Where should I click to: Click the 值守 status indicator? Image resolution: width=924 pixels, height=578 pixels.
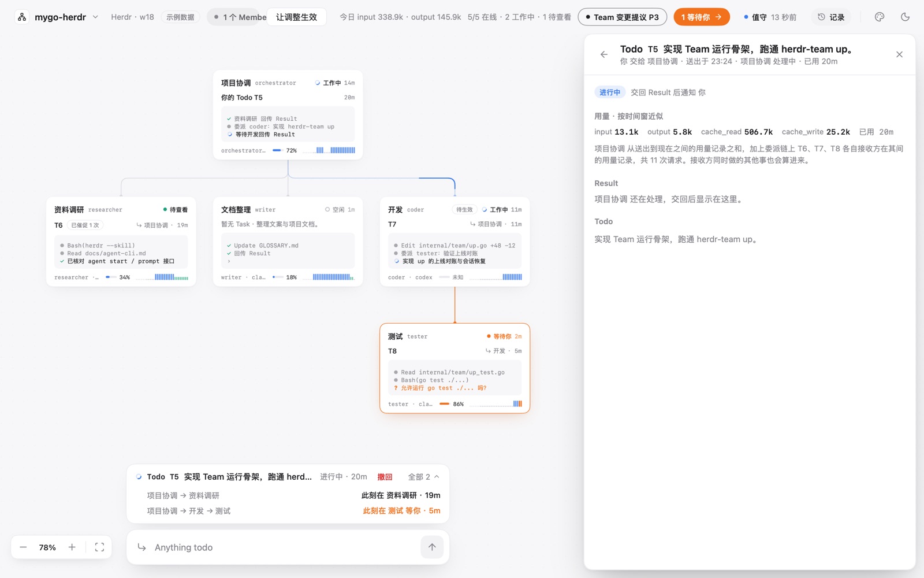770,17
